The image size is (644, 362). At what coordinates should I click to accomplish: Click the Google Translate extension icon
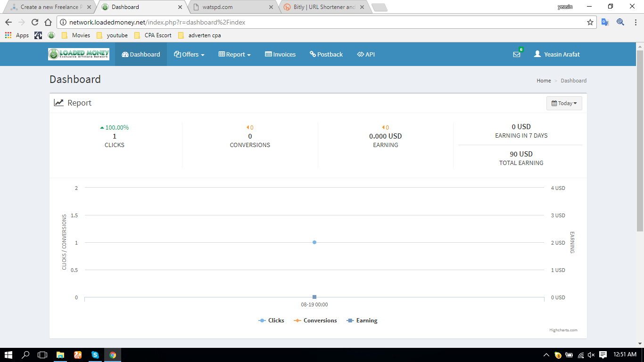[x=605, y=22]
